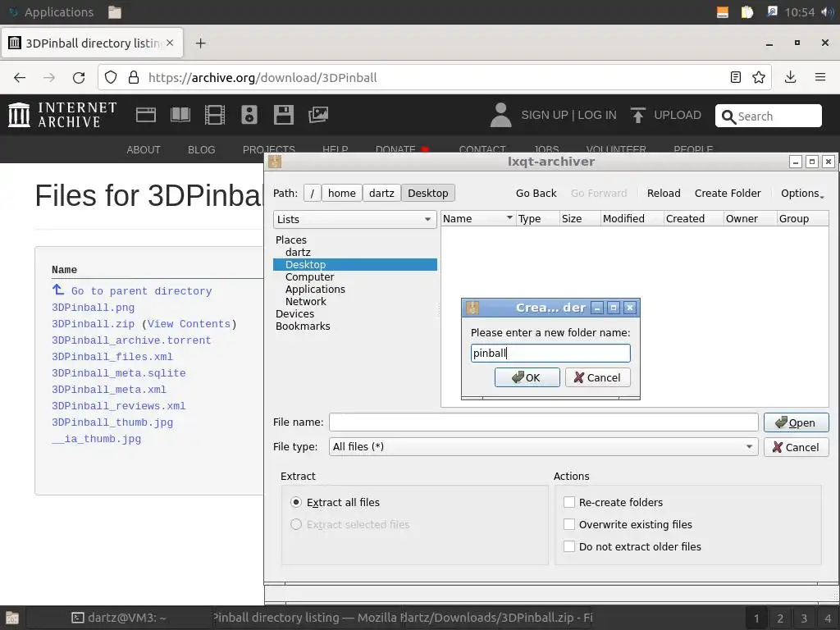This screenshot has width=840, height=630.
Task: Click Reload in the archiver toolbar
Action: tap(663, 194)
